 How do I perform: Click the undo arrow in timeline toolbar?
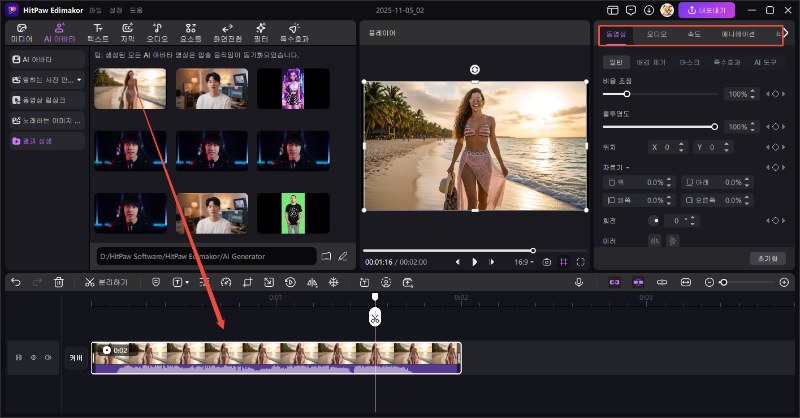(15, 282)
